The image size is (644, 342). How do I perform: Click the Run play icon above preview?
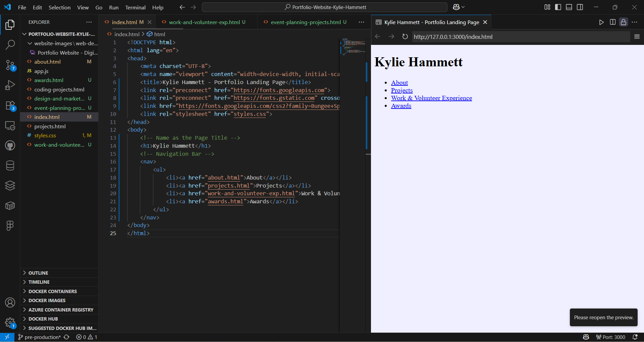tap(601, 22)
